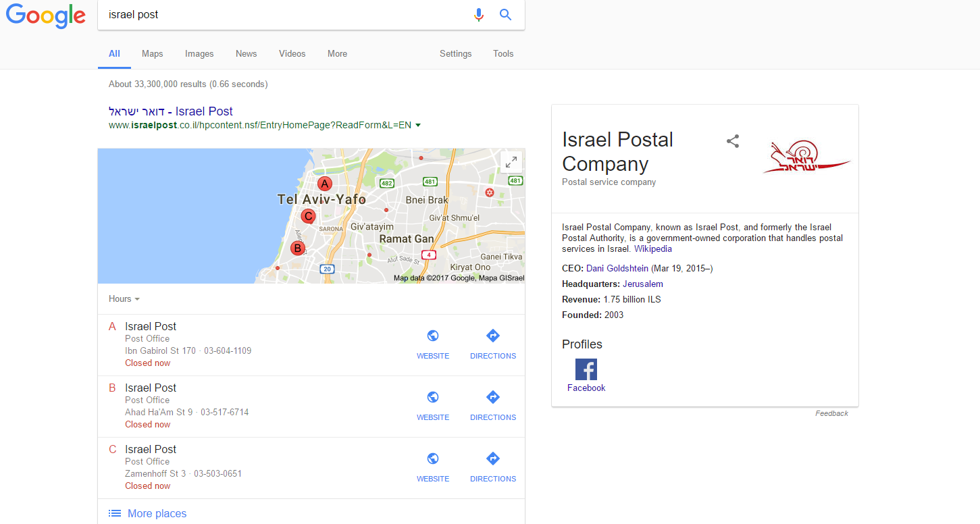
Task: Click inside the search input field
Action: [284, 15]
